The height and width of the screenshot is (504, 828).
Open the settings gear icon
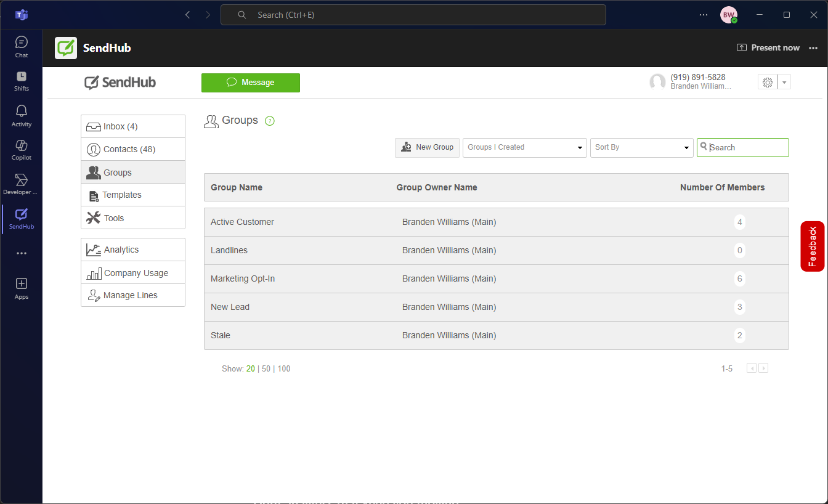click(767, 83)
